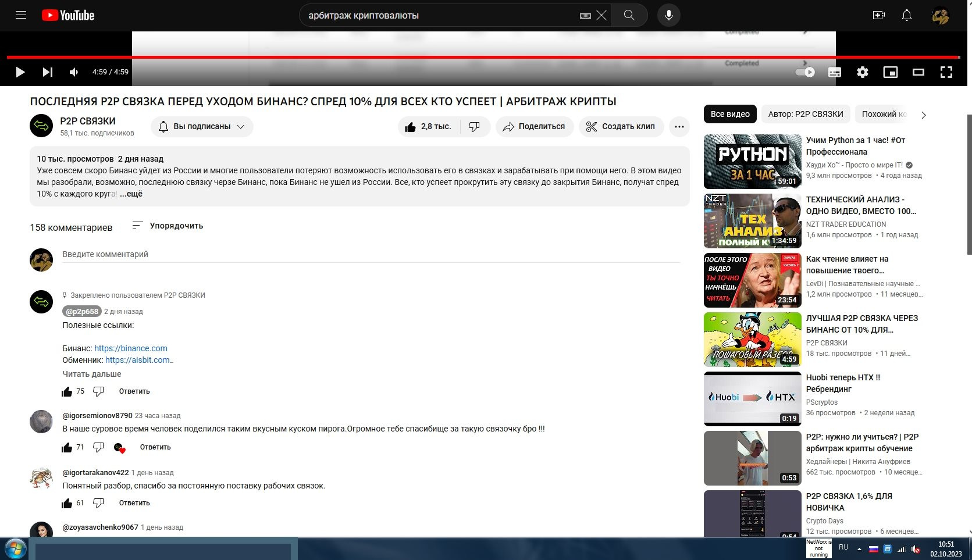Open the 'Как чтение влияет' video thumbnail
972x560 pixels.
(753, 280)
